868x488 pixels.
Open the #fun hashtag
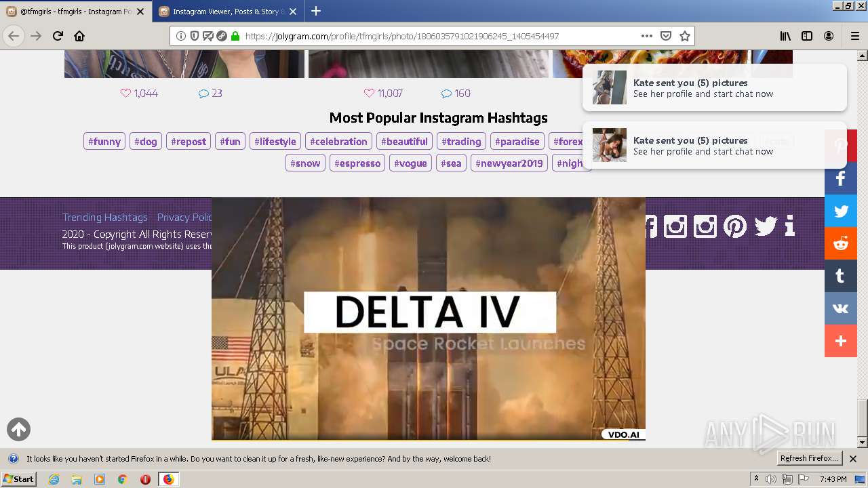pyautogui.click(x=230, y=141)
